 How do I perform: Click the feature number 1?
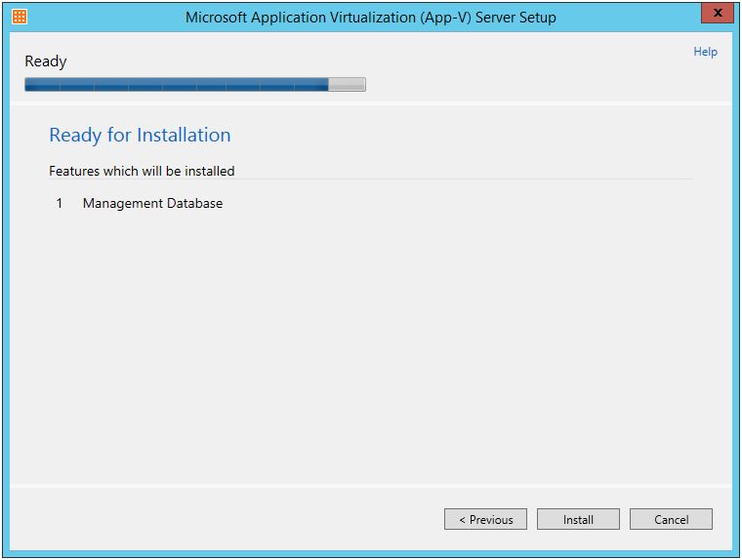tap(60, 203)
